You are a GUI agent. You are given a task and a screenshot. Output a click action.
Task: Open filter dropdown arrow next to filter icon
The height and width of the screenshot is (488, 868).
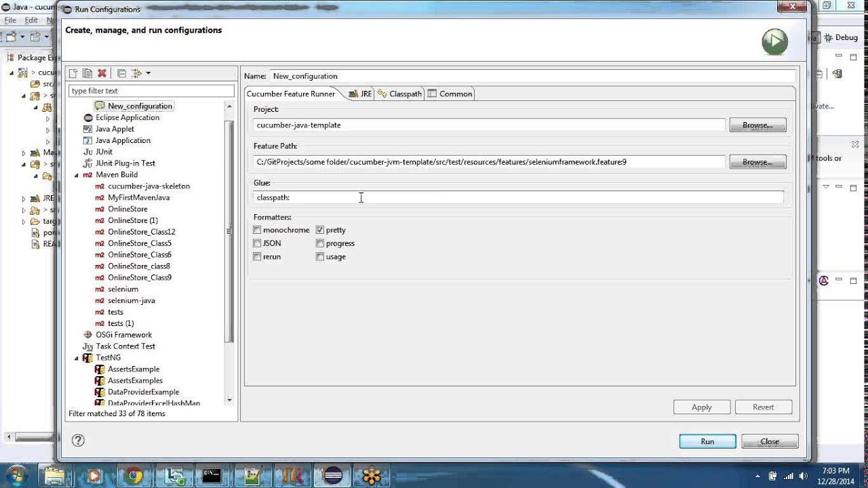[148, 73]
